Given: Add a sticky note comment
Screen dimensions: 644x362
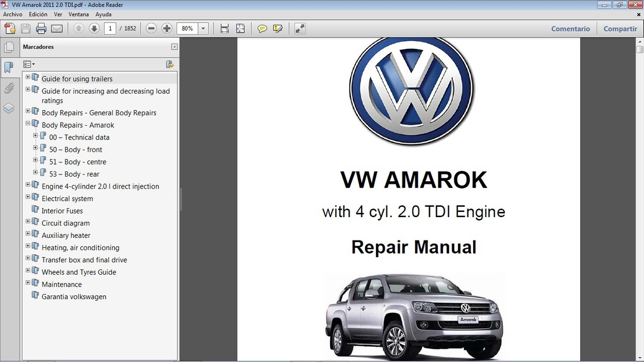Looking at the screenshot, I should coord(262,29).
